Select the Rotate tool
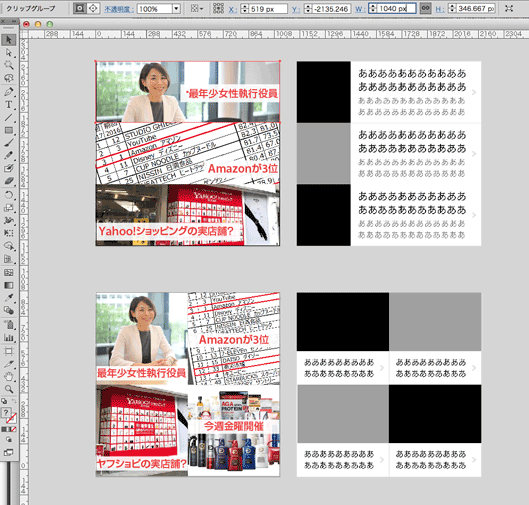Screen dimensions: 529x505 (x=9, y=195)
